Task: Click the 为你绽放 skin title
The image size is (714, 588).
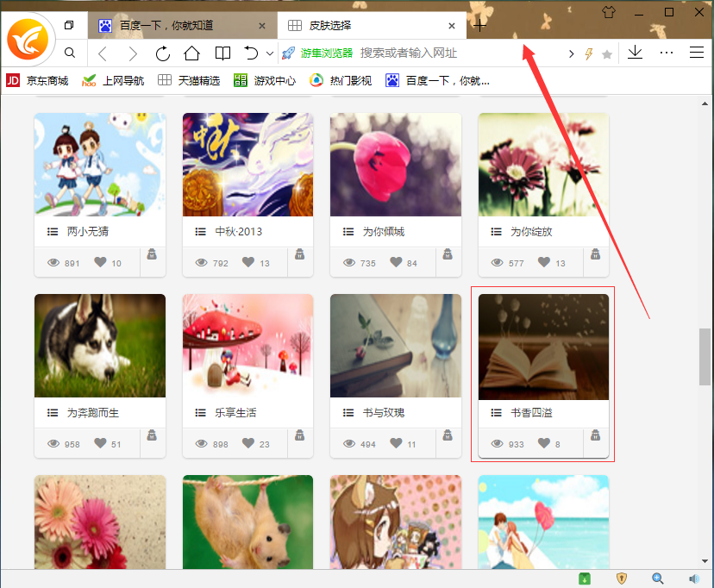Action: pyautogui.click(x=531, y=232)
